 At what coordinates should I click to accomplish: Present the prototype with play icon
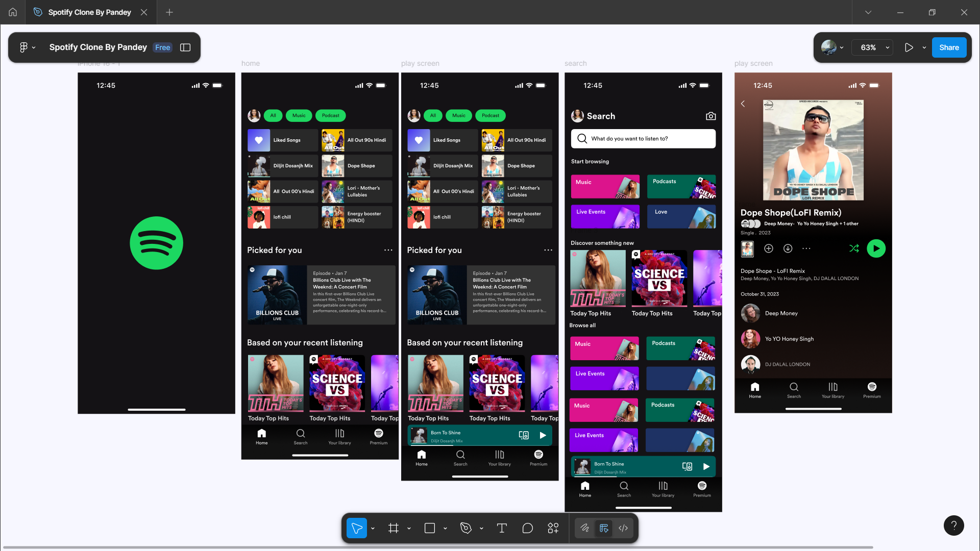(909, 47)
